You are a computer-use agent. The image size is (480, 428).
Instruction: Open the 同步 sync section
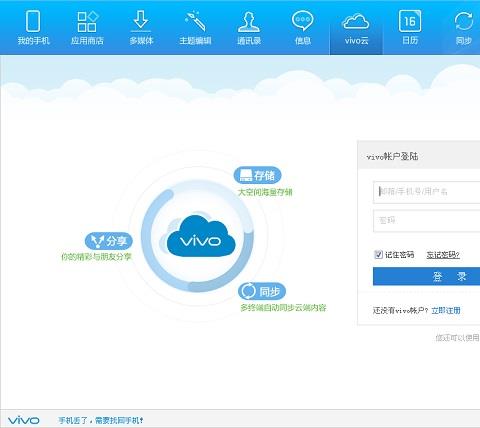coord(464,27)
